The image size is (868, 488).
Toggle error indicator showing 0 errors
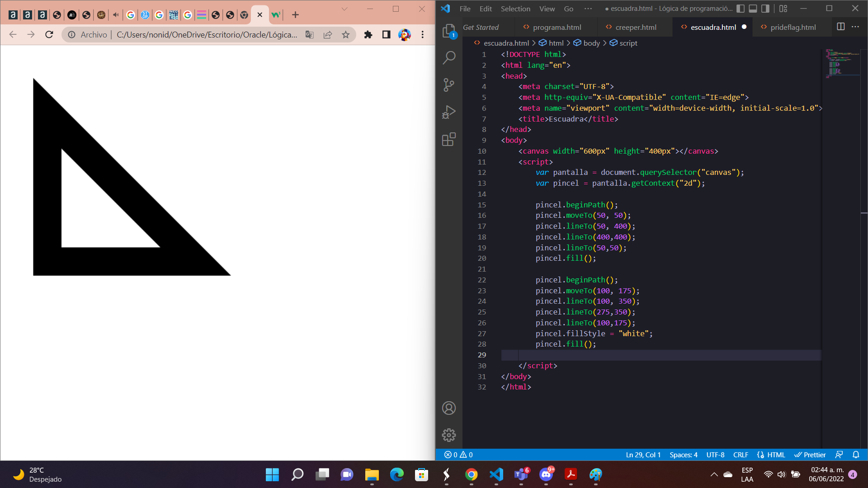click(453, 455)
